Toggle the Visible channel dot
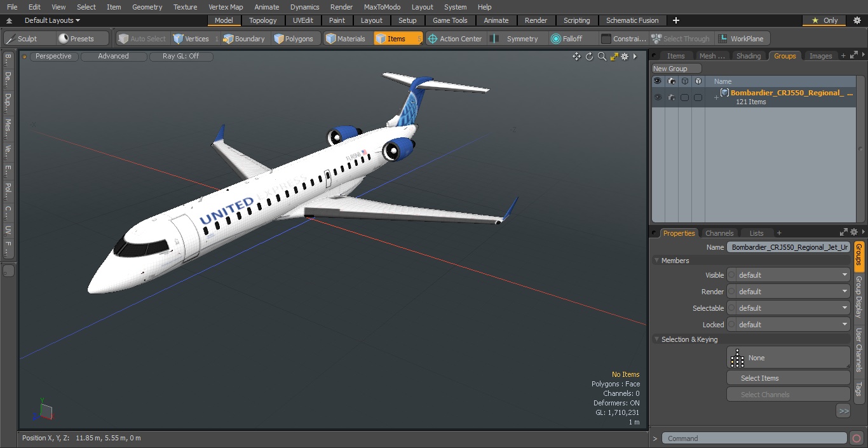The width and height of the screenshot is (868, 448). tap(731, 275)
